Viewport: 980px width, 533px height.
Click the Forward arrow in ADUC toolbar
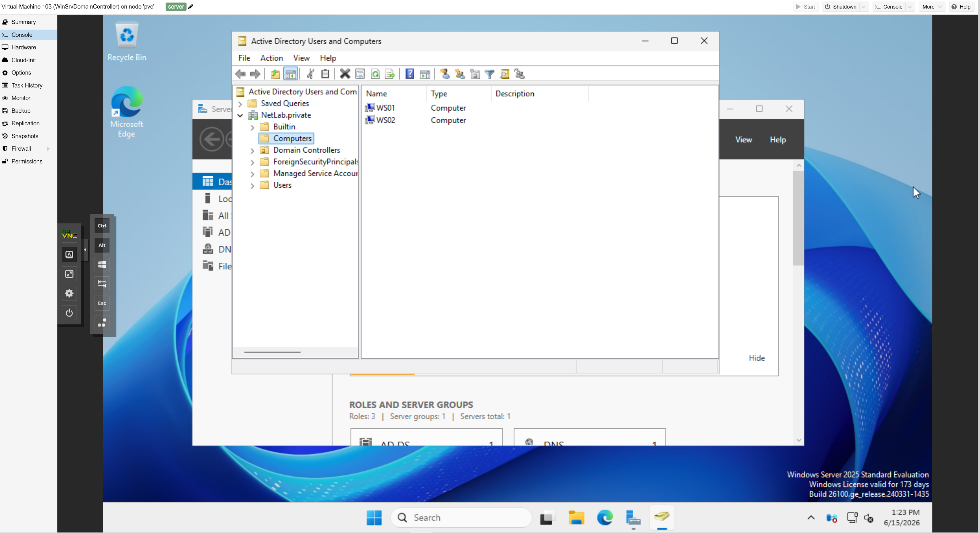[x=255, y=74]
